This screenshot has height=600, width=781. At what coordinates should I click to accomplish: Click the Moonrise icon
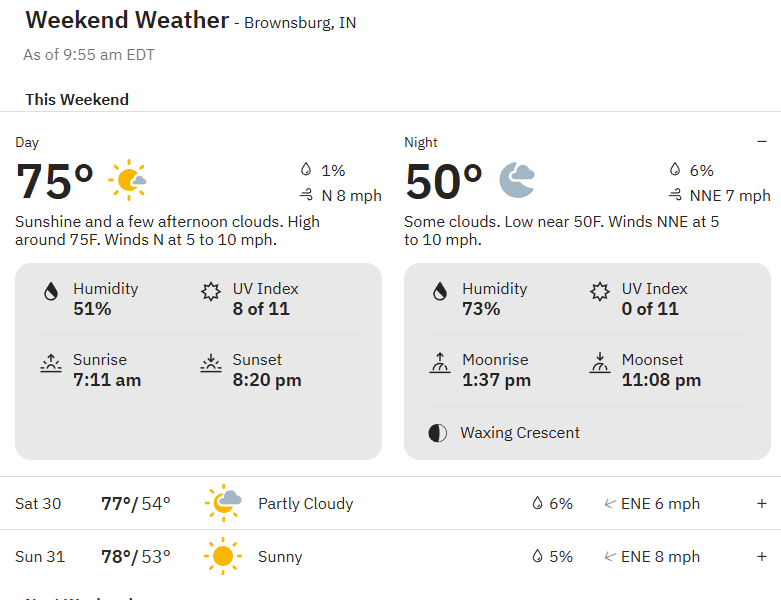pos(440,363)
